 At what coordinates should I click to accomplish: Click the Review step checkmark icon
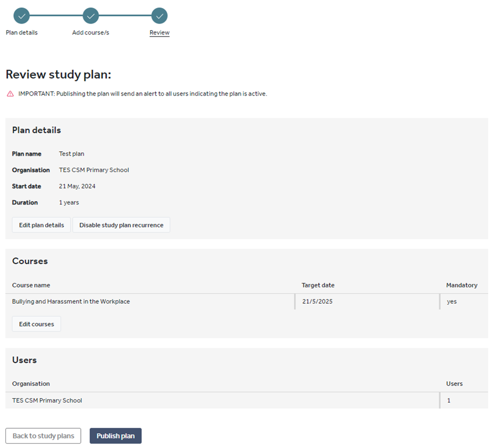[159, 16]
